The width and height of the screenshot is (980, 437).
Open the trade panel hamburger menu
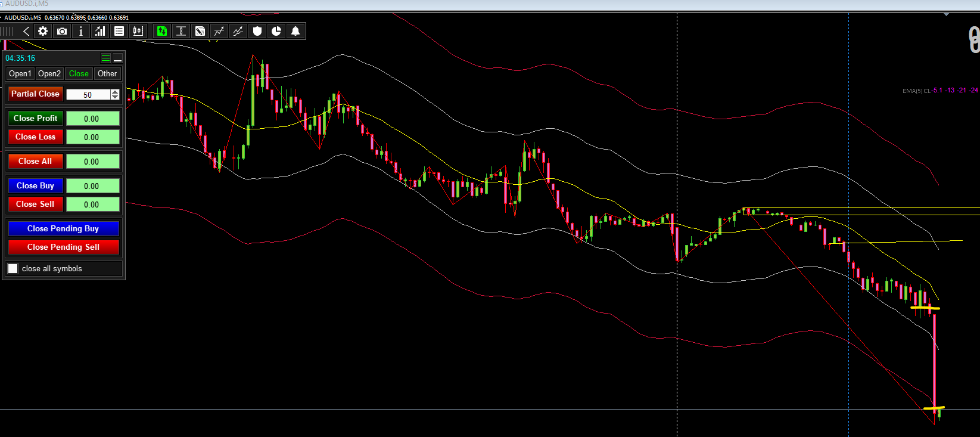coord(105,58)
